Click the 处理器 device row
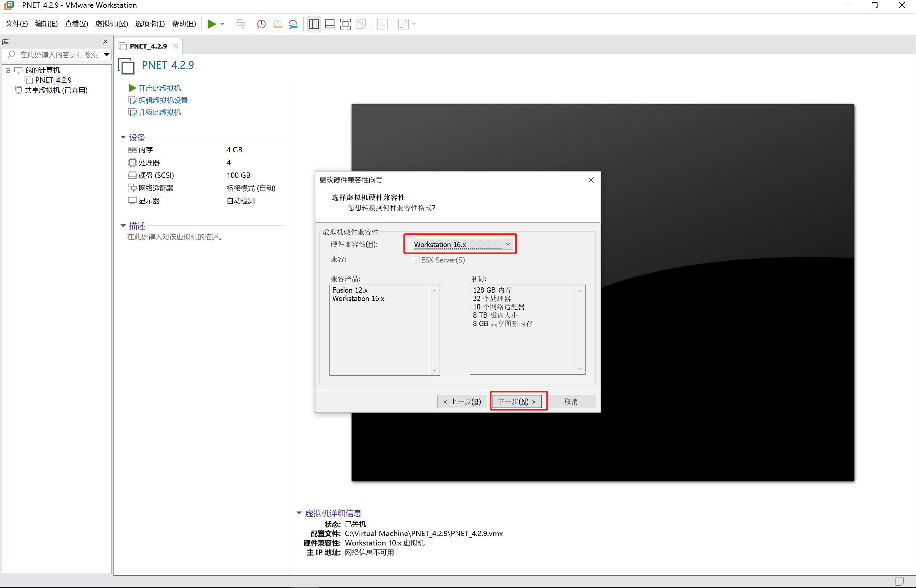 (x=206, y=163)
